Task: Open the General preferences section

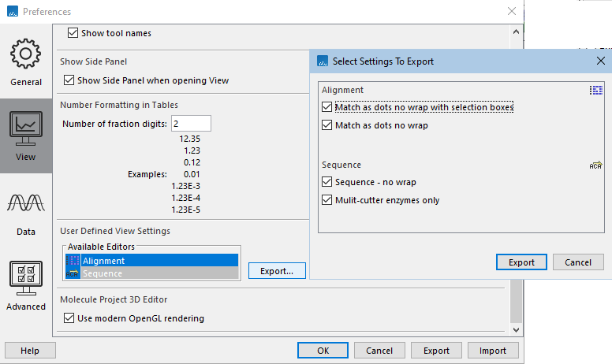Action: point(26,61)
